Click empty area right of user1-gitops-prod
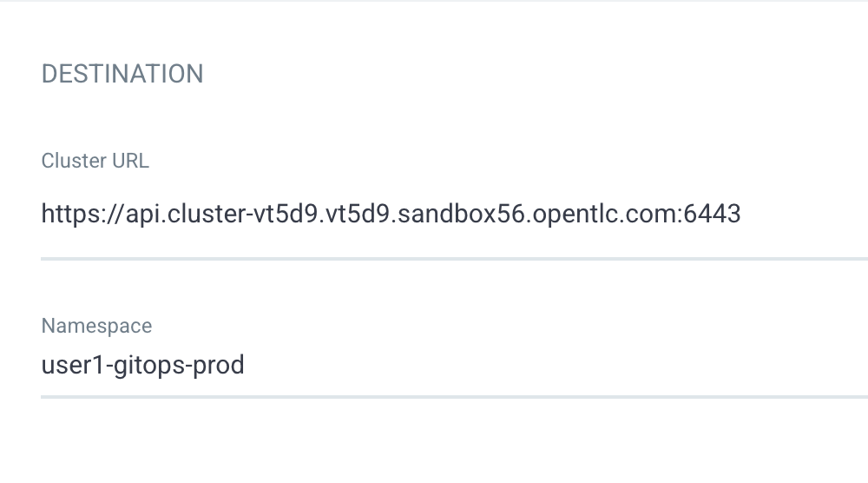Viewport: 868px width, 483px height. [x=554, y=366]
